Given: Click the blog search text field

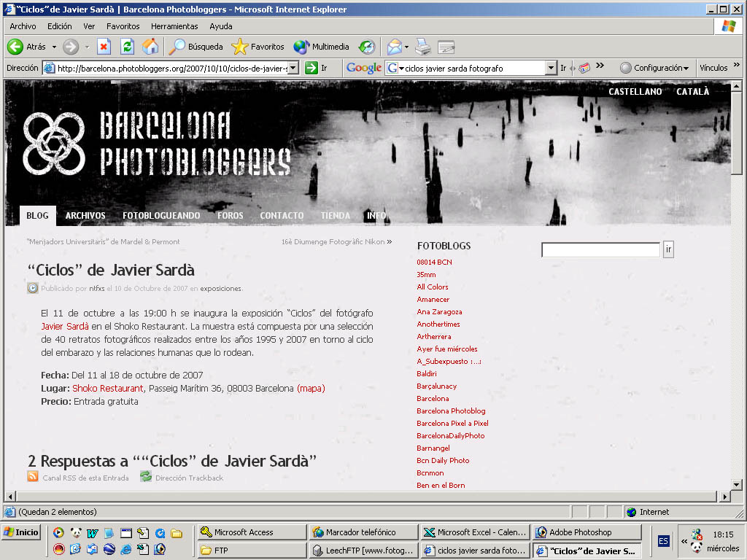Looking at the screenshot, I should point(600,250).
